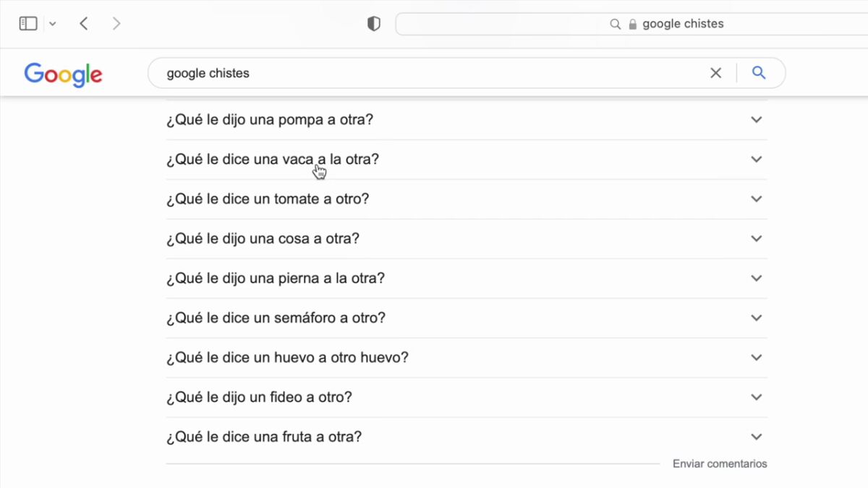Go back with the browser back arrow
The image size is (868, 488).
(84, 24)
